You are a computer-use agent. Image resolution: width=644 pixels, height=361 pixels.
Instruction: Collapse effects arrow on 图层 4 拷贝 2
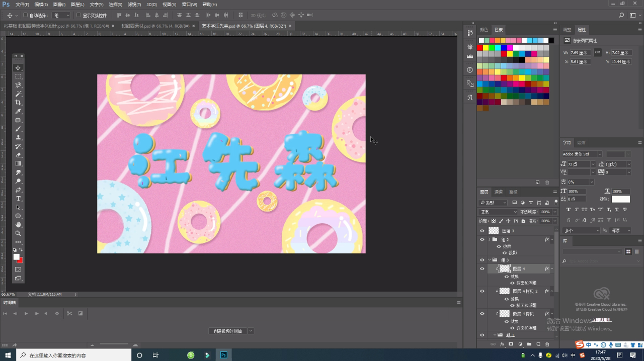(552, 291)
